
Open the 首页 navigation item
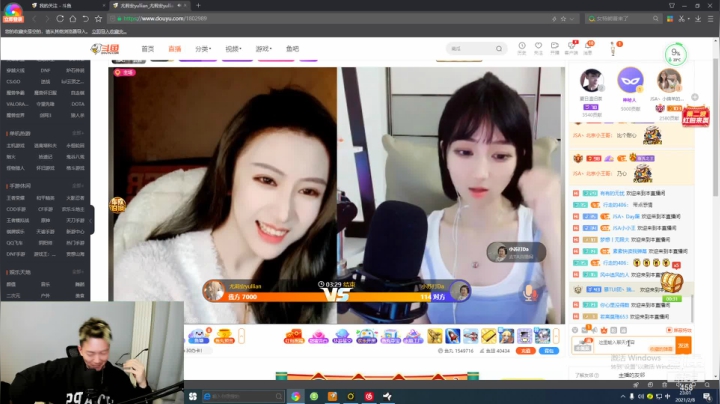pyautogui.click(x=147, y=49)
